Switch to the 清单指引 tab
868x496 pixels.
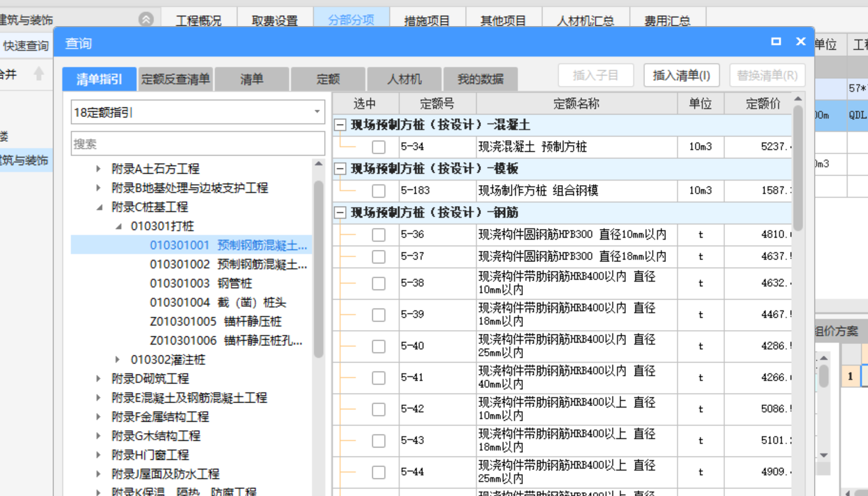99,79
